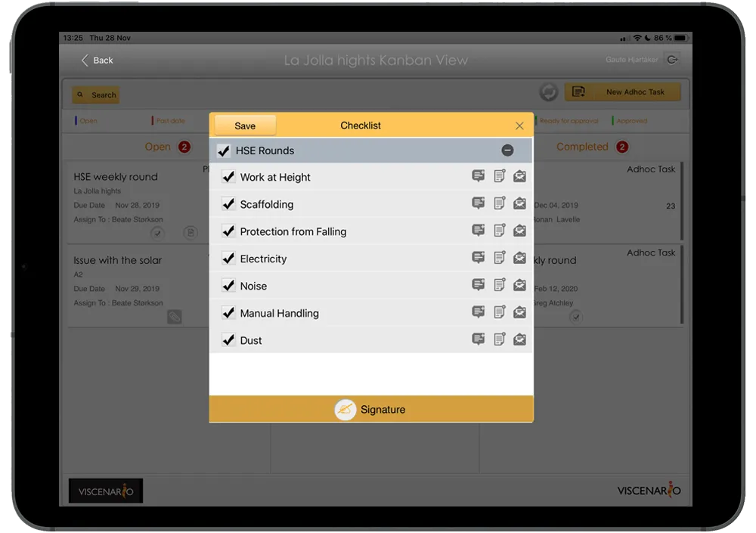This screenshot has width=756, height=533.
Task: Tap the refresh sync icon
Action: (x=548, y=91)
